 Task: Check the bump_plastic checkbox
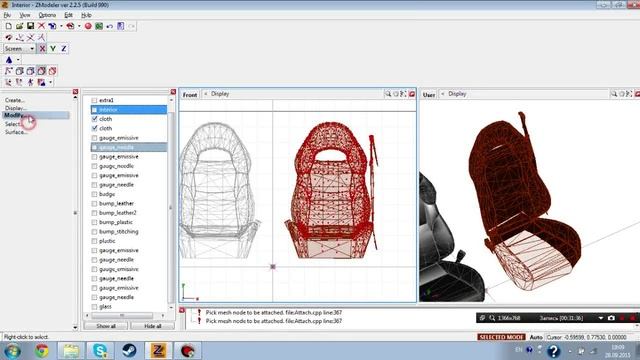[x=94, y=222]
